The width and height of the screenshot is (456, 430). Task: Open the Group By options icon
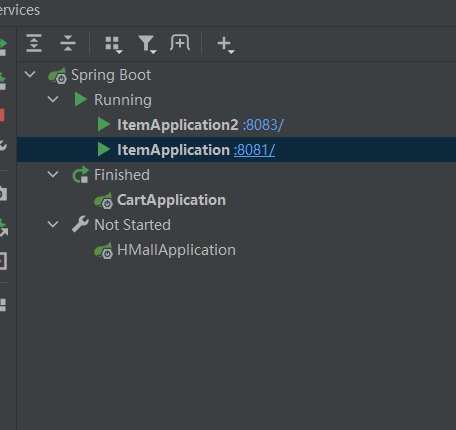coord(114,44)
